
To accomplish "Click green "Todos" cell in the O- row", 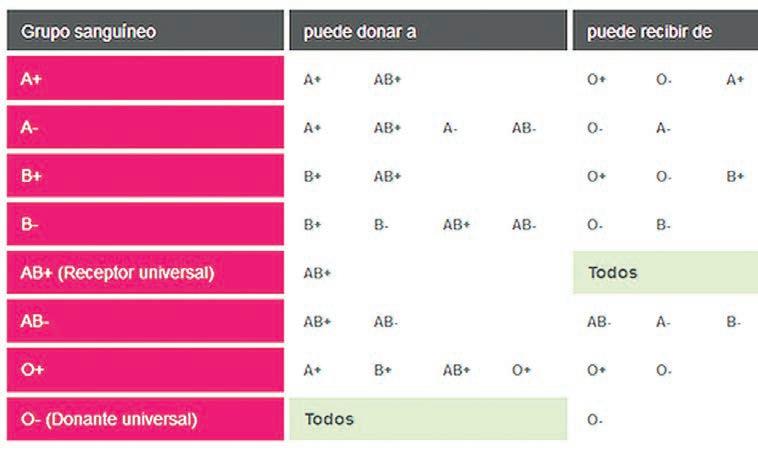I will pos(428,419).
